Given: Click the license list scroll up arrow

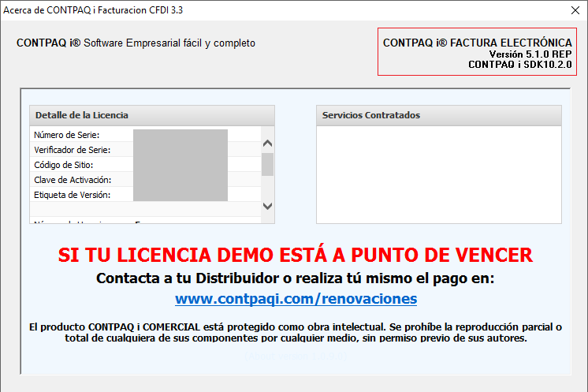Looking at the screenshot, I should click(x=267, y=144).
